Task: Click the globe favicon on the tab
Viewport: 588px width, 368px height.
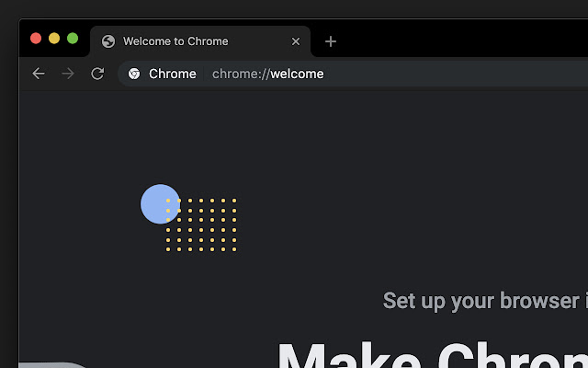Action: tap(108, 41)
